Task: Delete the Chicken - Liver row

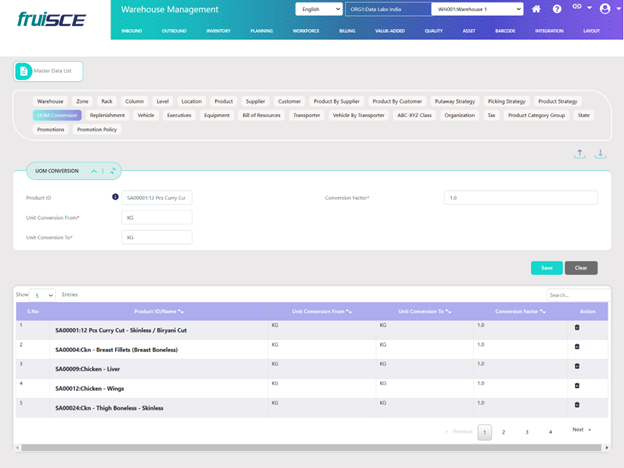Action: (576, 366)
